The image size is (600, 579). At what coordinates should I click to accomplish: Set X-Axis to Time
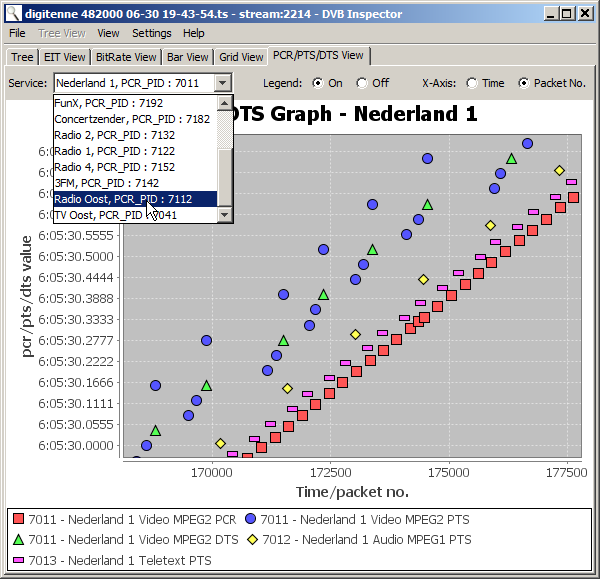pos(472,83)
